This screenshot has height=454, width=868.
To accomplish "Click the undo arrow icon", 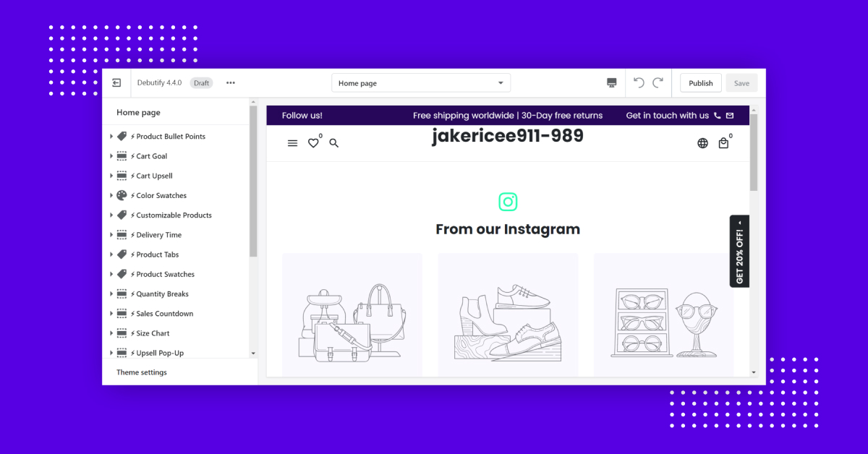I will [x=639, y=82].
